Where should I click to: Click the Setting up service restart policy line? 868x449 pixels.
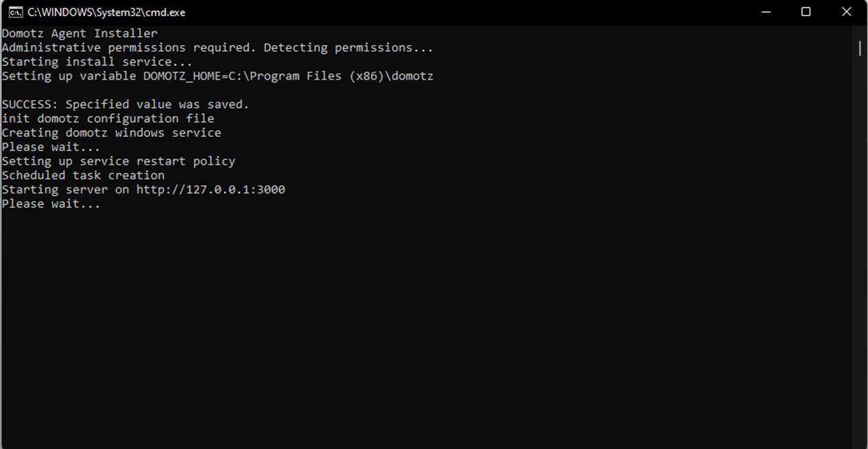click(x=119, y=161)
